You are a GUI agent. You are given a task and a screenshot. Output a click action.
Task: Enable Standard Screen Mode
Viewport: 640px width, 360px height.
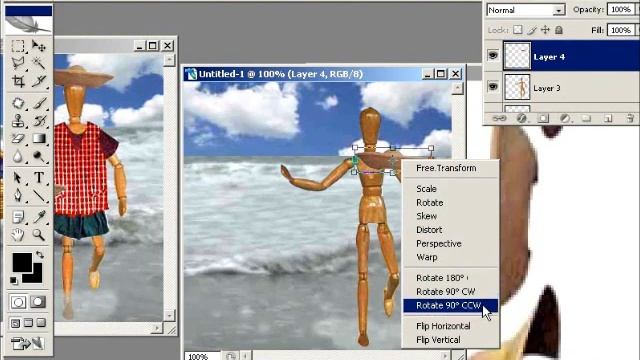16,323
